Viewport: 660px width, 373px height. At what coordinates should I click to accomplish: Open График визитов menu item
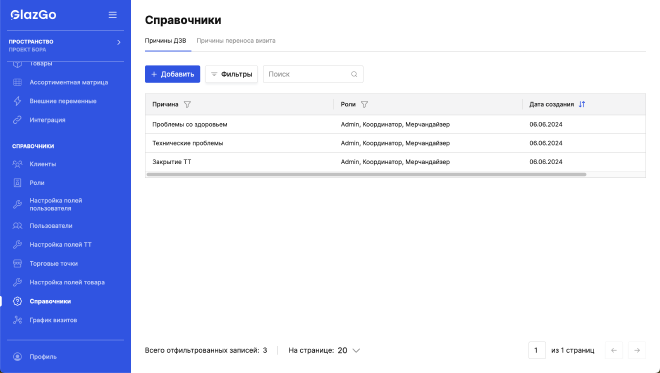tap(53, 320)
